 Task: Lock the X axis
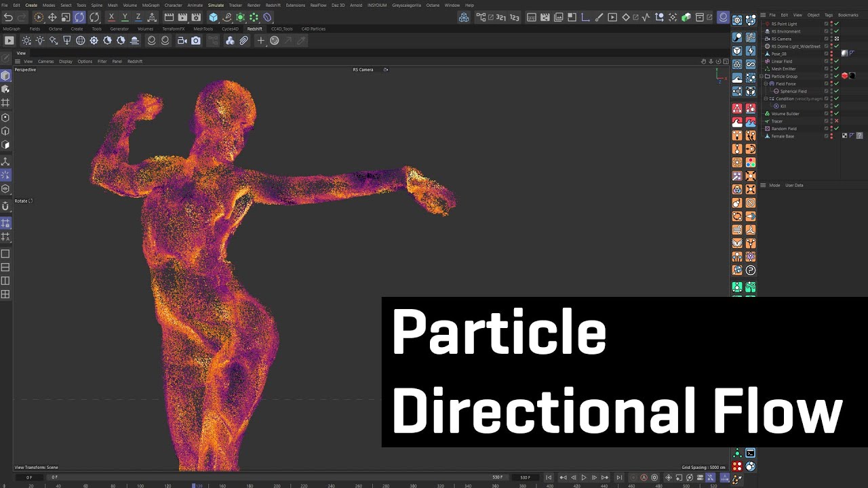[x=111, y=17]
